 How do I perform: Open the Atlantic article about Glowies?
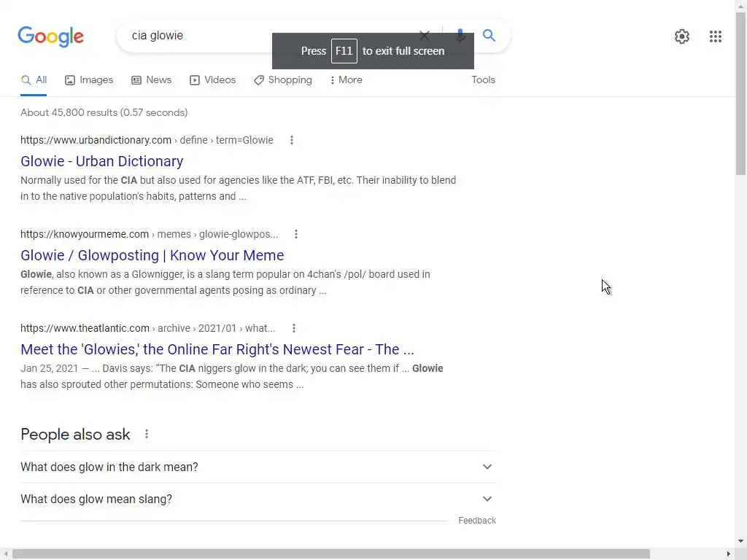(x=217, y=349)
